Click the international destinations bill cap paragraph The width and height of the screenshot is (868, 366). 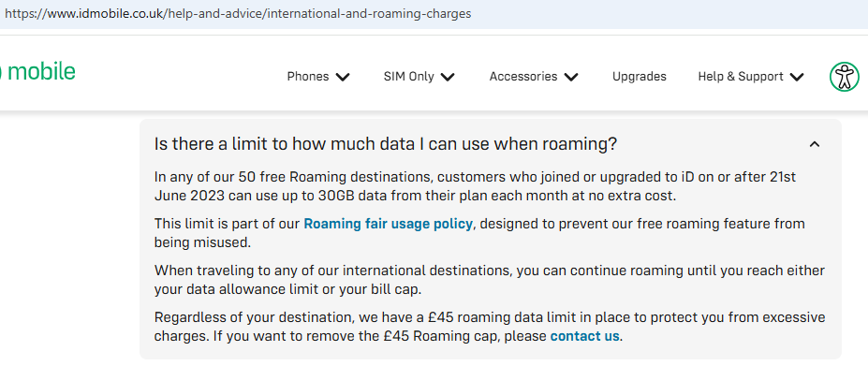tap(490, 280)
